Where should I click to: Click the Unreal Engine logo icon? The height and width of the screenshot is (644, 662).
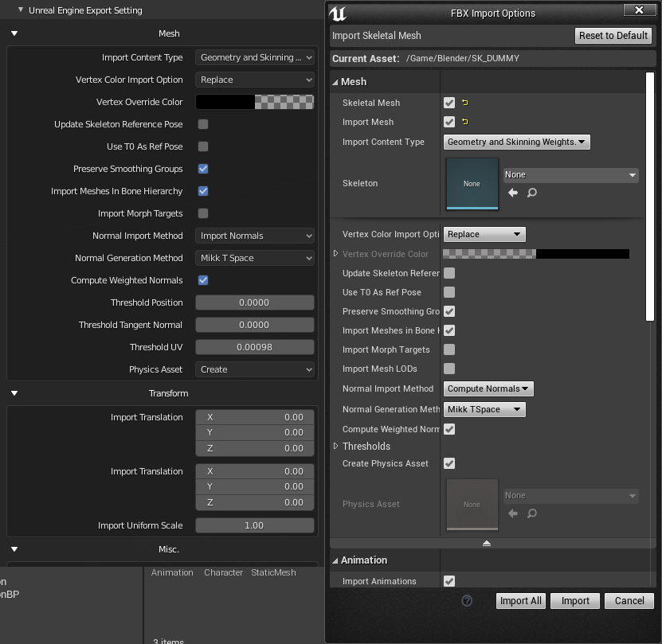(336, 12)
